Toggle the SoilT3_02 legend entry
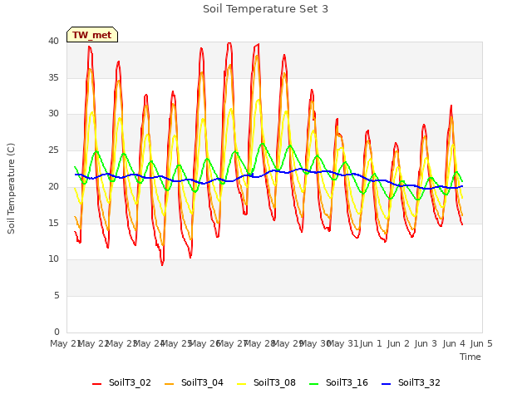The image size is (532, 399). (121, 383)
